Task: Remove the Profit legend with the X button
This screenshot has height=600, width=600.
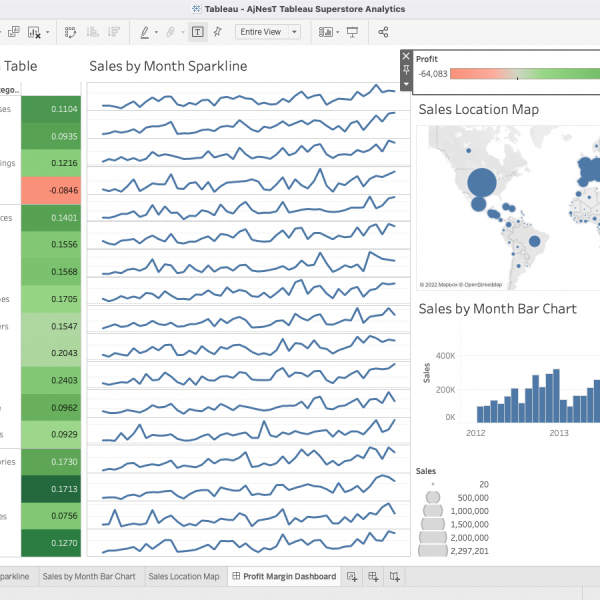Action: [x=405, y=57]
